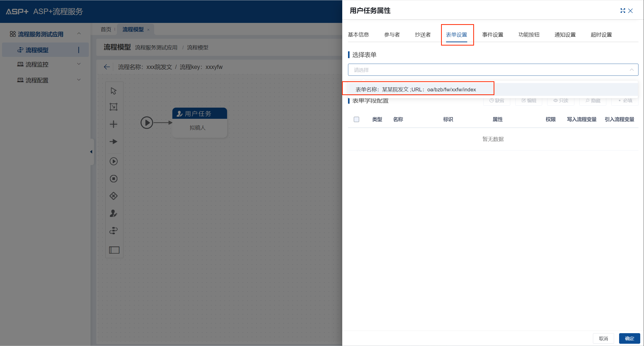The width and height of the screenshot is (644, 346).
Task: Choose the connection arrow tool
Action: (x=114, y=142)
